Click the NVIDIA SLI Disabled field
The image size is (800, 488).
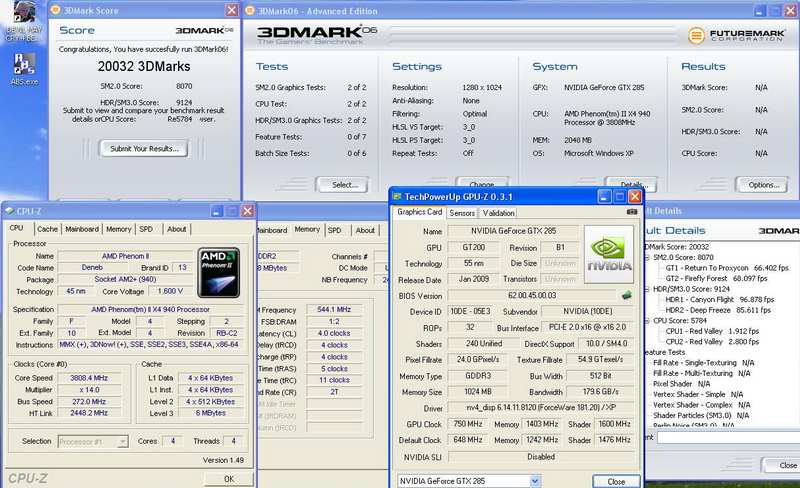click(541, 457)
